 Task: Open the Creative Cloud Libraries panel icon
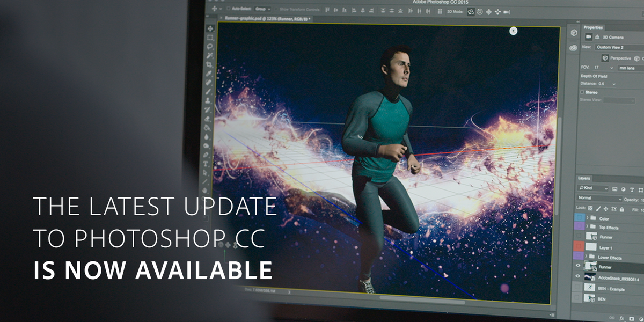coord(573,48)
